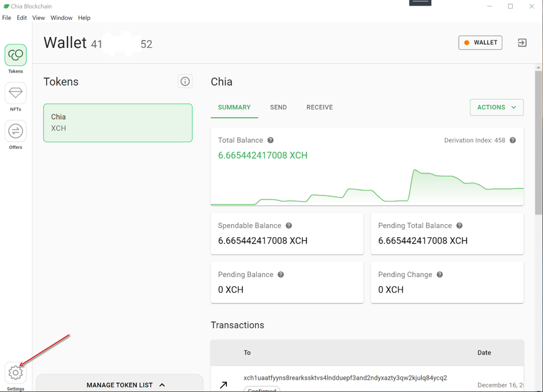Click the Derivation Index: 458 label
The image size is (543, 392).
(x=474, y=140)
